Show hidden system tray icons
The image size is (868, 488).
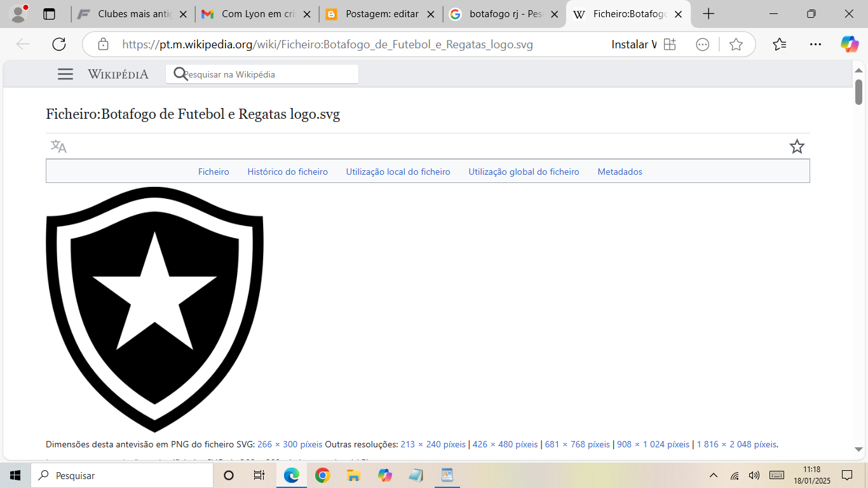tap(714, 475)
